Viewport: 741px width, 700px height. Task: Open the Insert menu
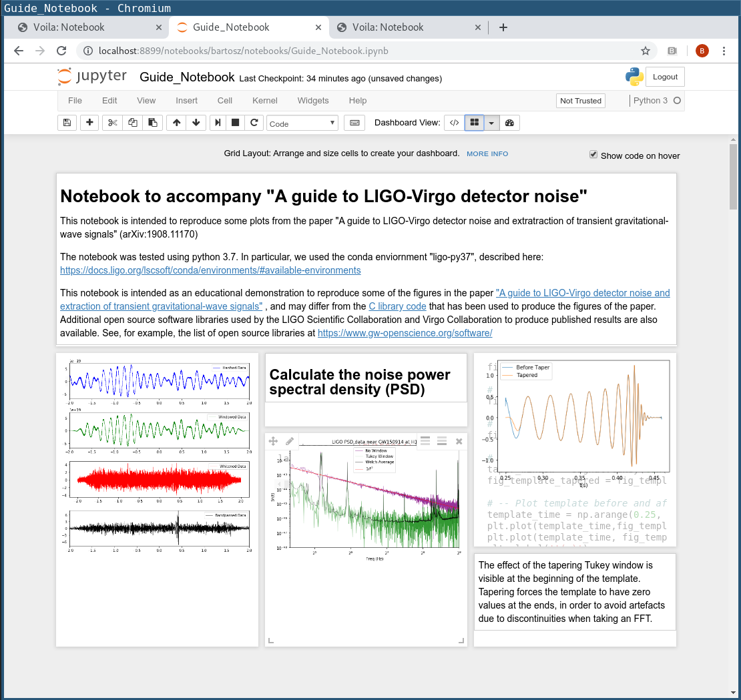(x=187, y=101)
